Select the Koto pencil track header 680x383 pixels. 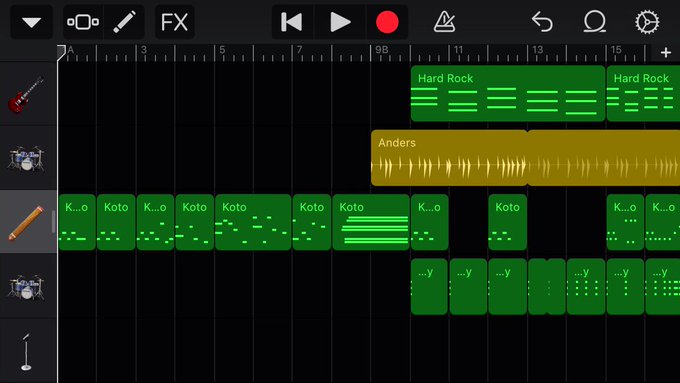click(x=28, y=222)
